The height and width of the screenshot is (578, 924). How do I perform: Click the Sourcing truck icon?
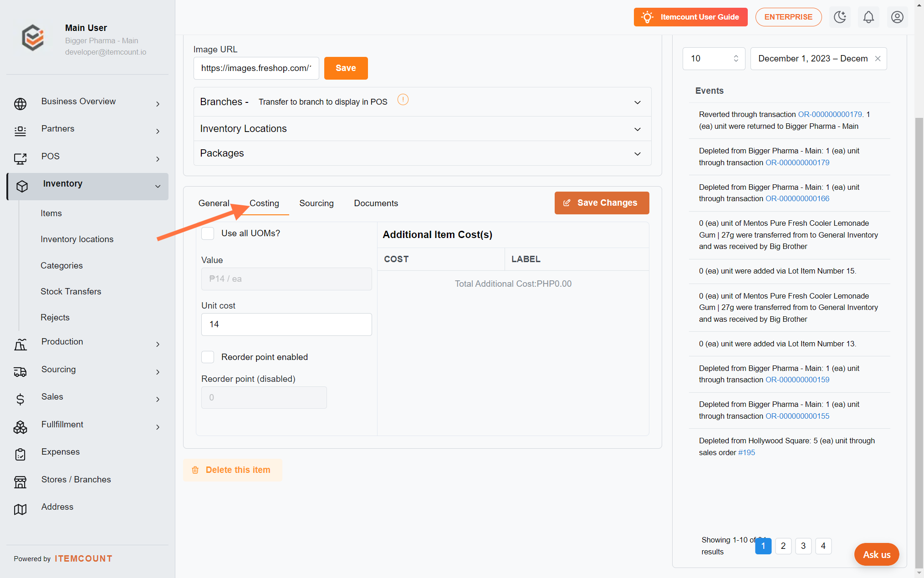pos(20,372)
